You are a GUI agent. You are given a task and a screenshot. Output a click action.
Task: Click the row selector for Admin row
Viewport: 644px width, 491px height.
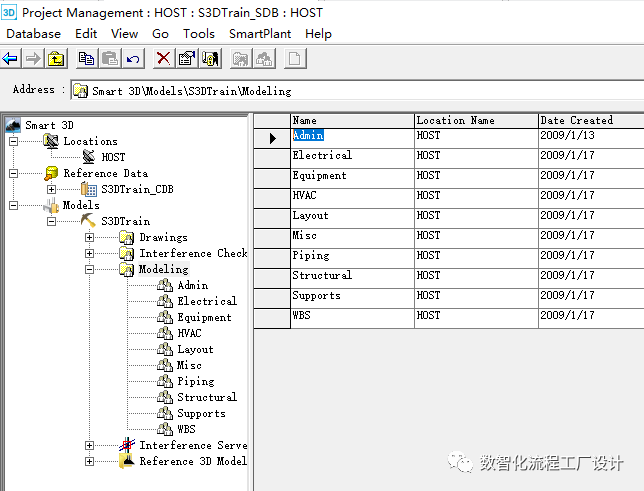pyautogui.click(x=272, y=138)
